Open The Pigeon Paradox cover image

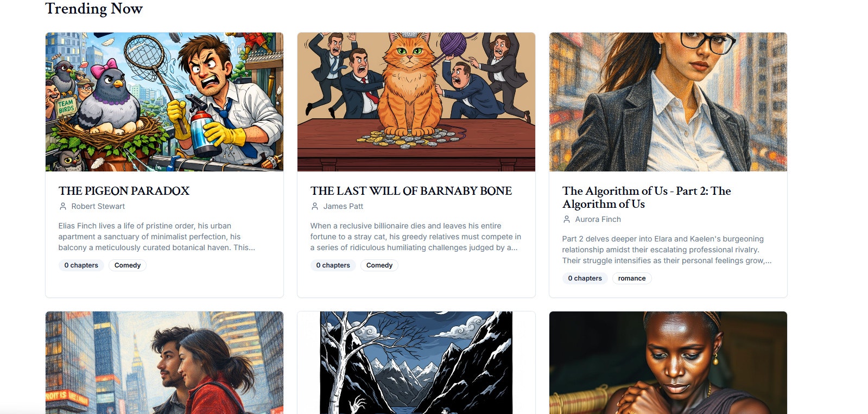pos(164,102)
